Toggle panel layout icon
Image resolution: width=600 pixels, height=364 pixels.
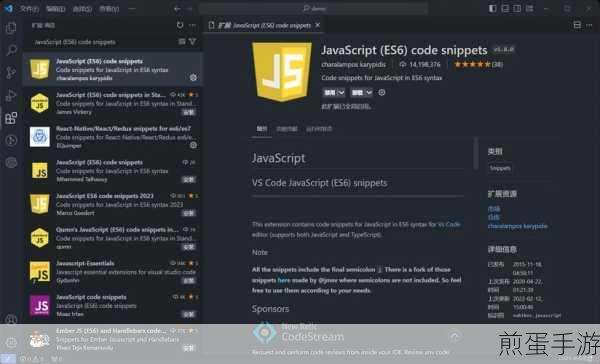[x=505, y=8]
